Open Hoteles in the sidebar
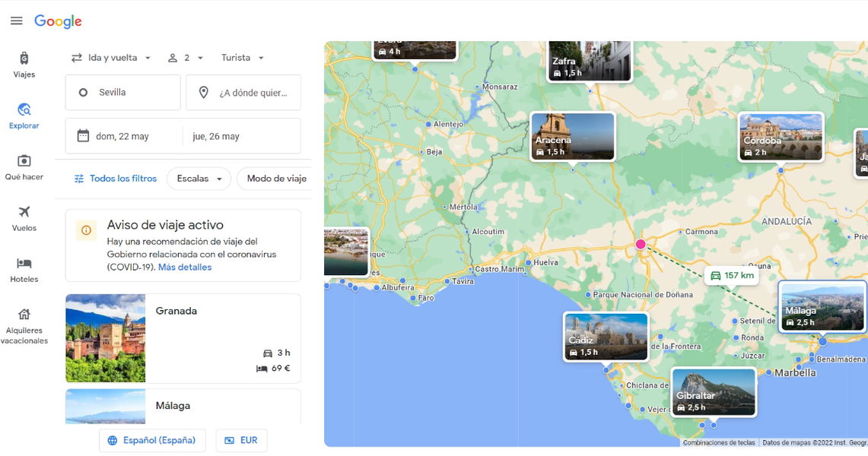The height and width of the screenshot is (456, 868). (x=24, y=271)
